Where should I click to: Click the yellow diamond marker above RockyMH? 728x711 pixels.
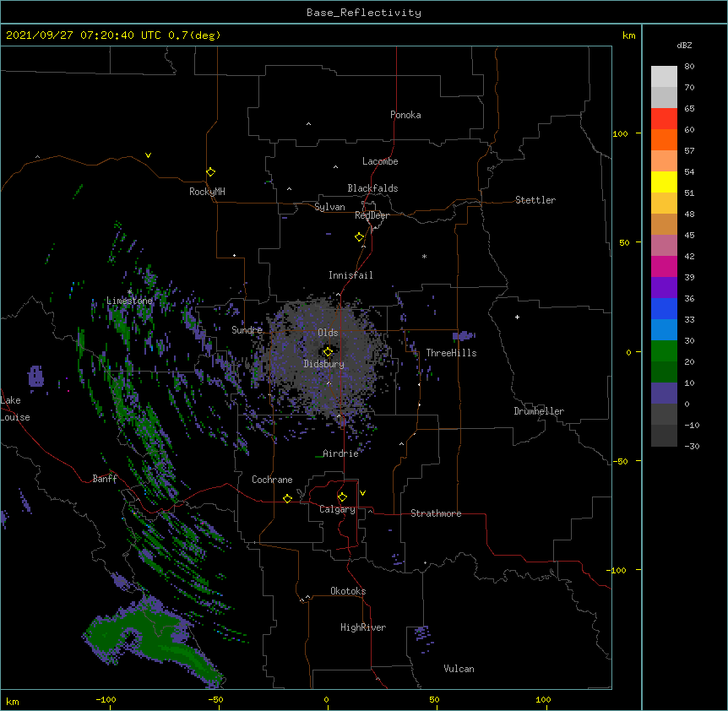point(210,172)
